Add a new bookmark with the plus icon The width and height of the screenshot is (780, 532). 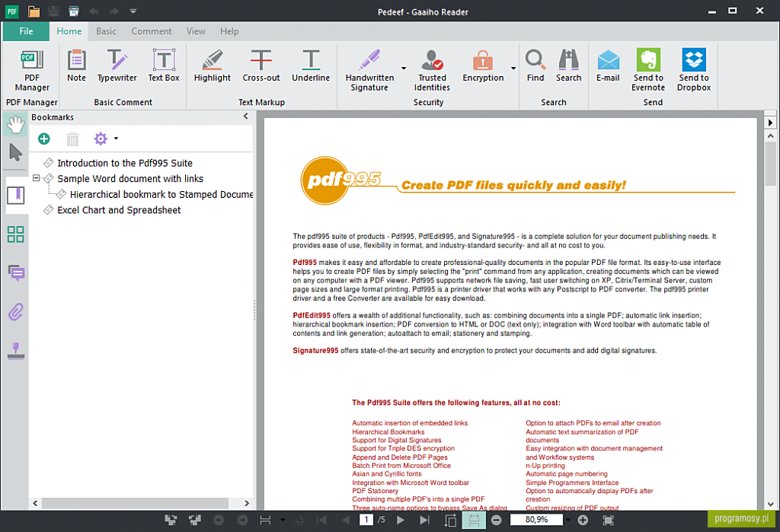pos(43,139)
